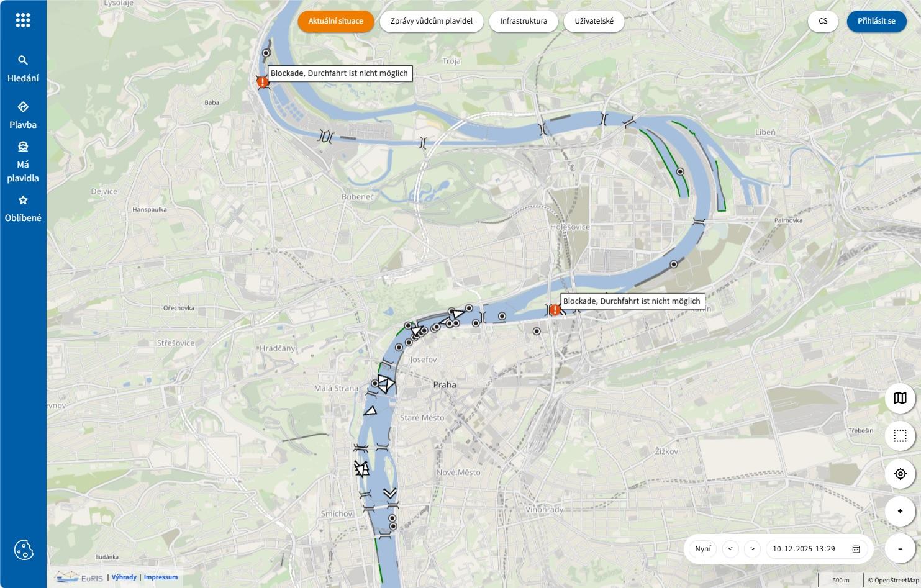Open cookie settings icon
The image size is (921, 588).
coord(24,550)
